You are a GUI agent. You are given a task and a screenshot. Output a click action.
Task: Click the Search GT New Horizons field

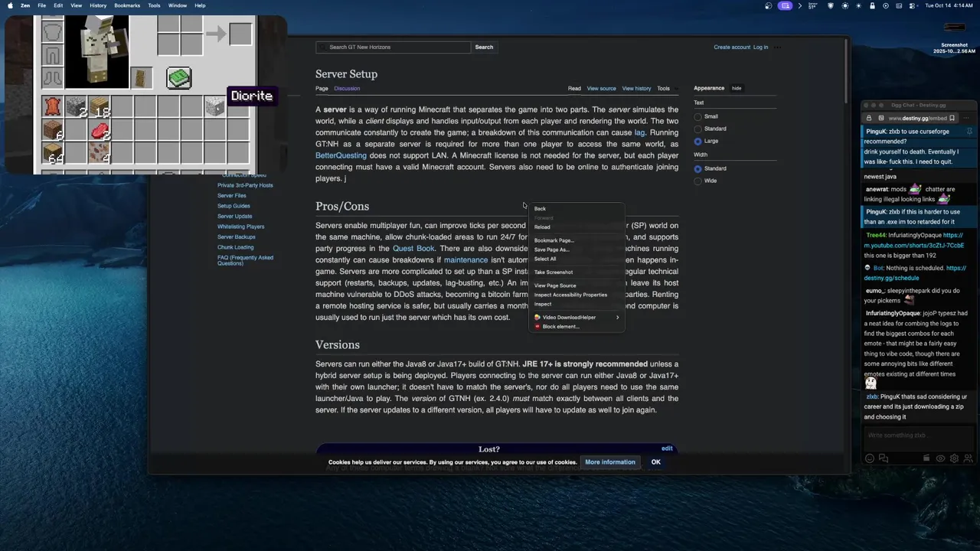394,47
